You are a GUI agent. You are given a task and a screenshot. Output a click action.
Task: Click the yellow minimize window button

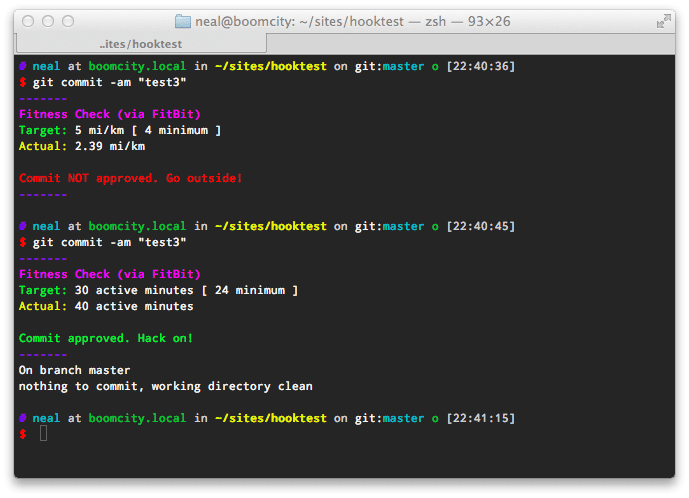pos(48,21)
